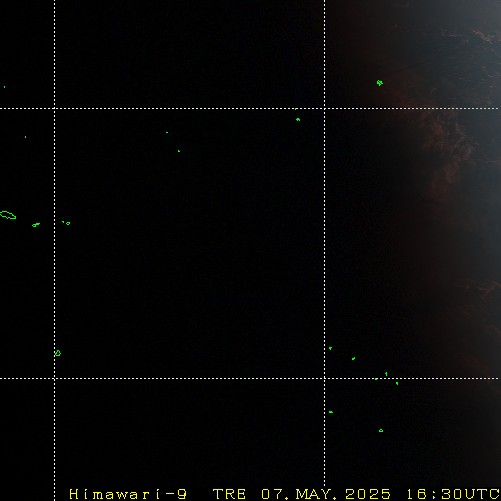The height and width of the screenshot is (501, 501).
Task: Click the small island below the lower gridline near right meridian
Action: pyautogui.click(x=331, y=412)
